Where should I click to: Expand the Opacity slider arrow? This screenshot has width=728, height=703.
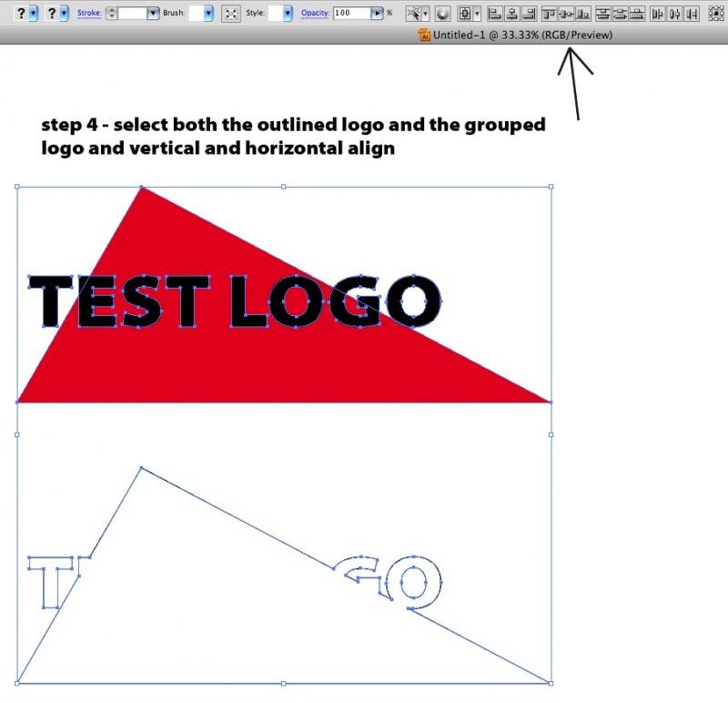coord(377,13)
